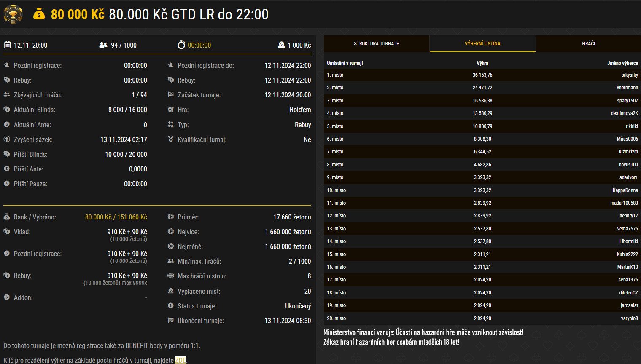
Task: Click the clock icon next to Příští Pauza
Action: point(7,184)
